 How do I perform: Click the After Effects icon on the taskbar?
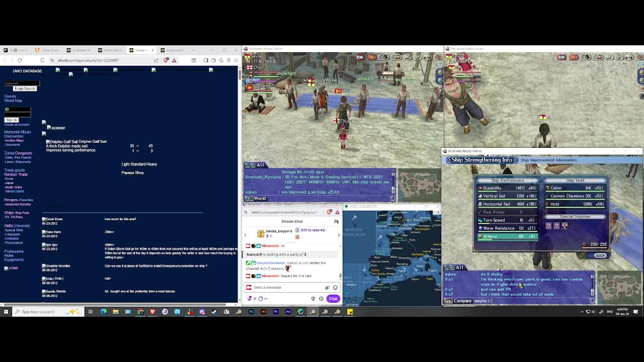coord(288,312)
